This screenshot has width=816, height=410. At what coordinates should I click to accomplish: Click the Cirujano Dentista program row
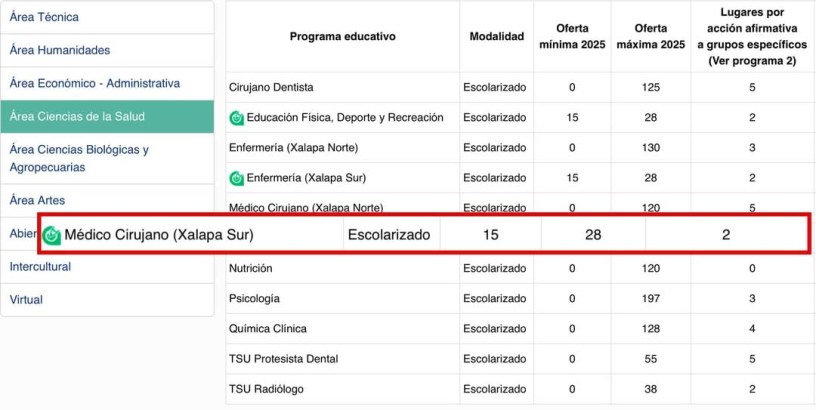(x=271, y=87)
